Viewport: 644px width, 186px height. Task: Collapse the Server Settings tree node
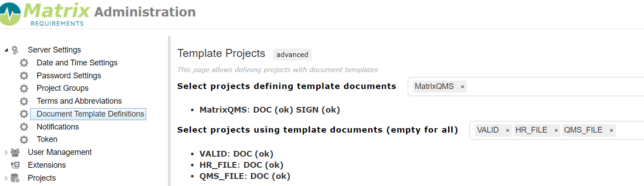(x=6, y=50)
